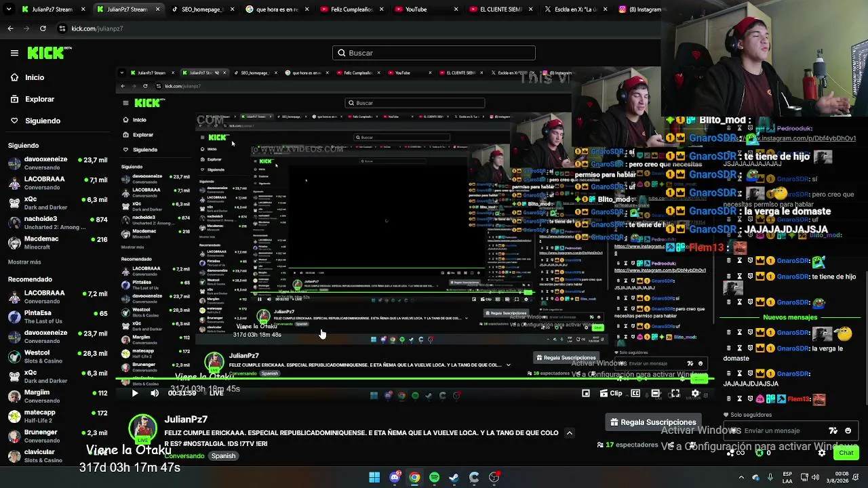Toggle play on the main stream player
The image size is (868, 488).
(134, 393)
